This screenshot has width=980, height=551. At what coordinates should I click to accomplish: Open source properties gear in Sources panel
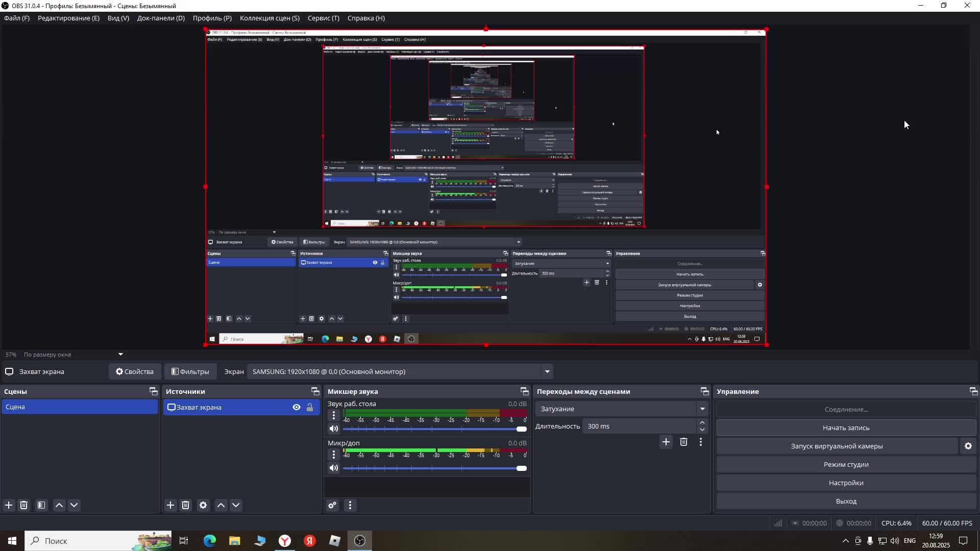pyautogui.click(x=203, y=505)
